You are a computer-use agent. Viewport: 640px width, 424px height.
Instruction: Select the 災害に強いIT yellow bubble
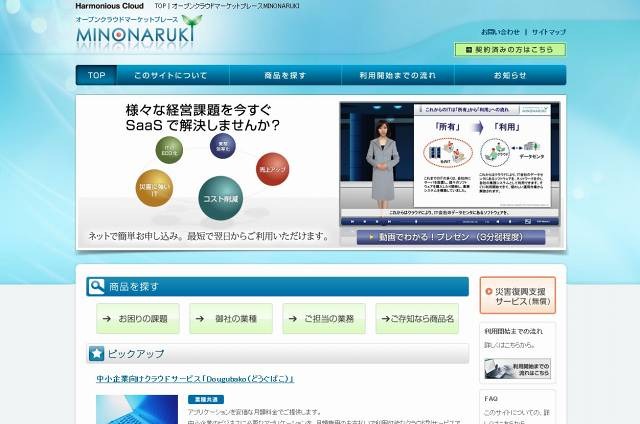154,188
